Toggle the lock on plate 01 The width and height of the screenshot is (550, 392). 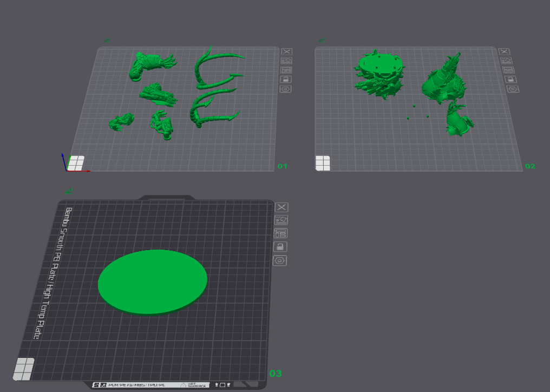click(x=286, y=79)
